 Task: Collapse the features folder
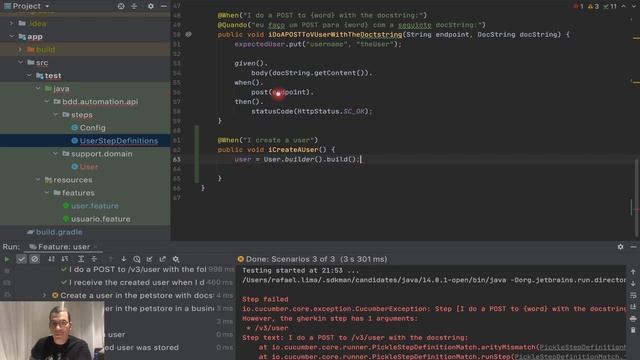click(x=47, y=193)
